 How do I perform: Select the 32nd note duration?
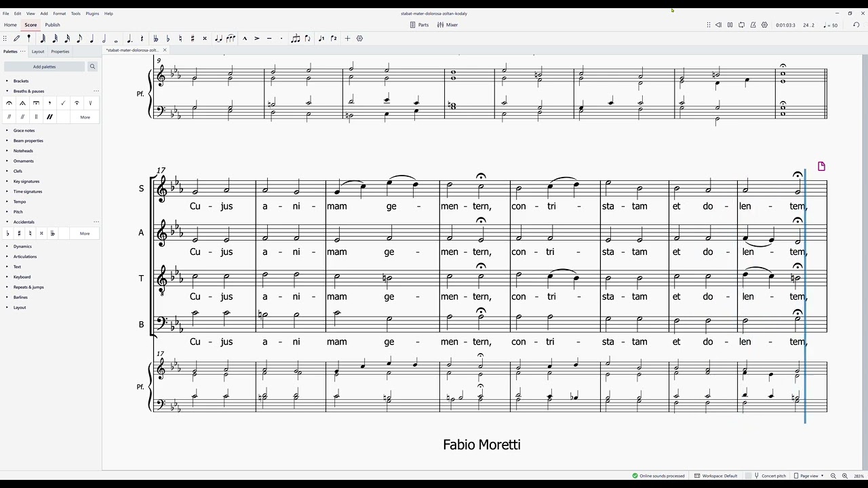click(x=55, y=39)
